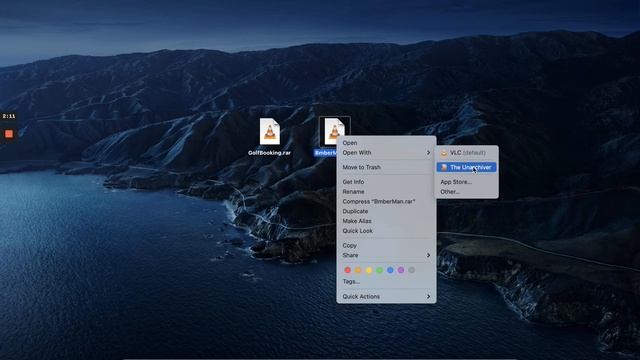
Task: Click the GolfBooking.rar file name label
Action: [269, 153]
